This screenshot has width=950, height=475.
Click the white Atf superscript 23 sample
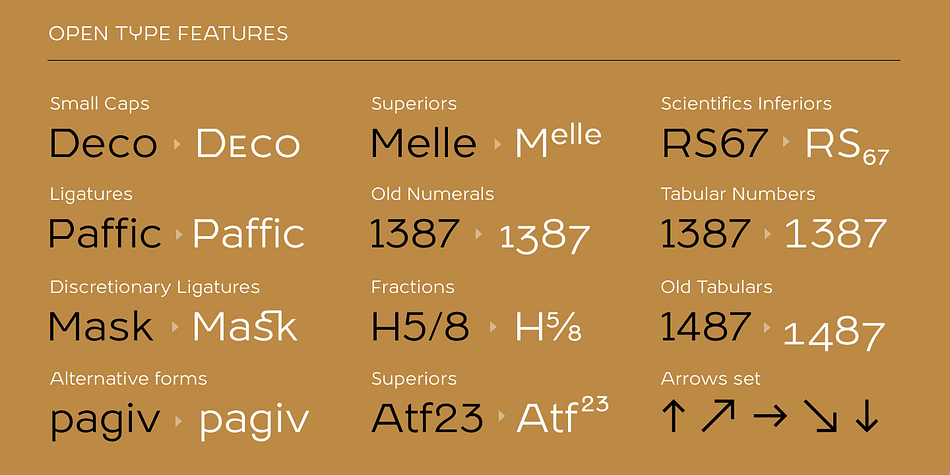(x=562, y=414)
